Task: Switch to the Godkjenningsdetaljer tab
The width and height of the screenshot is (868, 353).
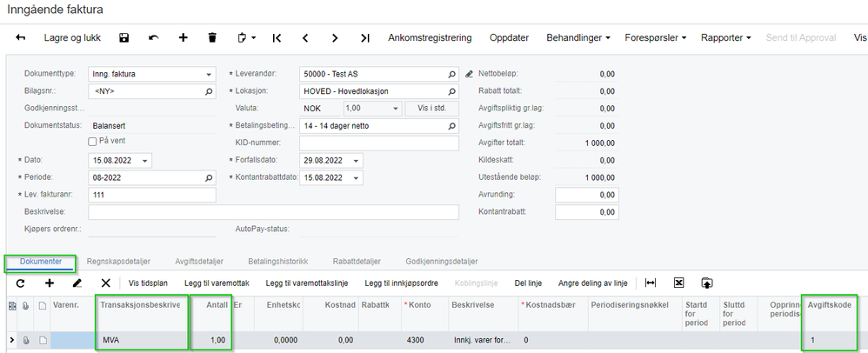Action: tap(442, 262)
